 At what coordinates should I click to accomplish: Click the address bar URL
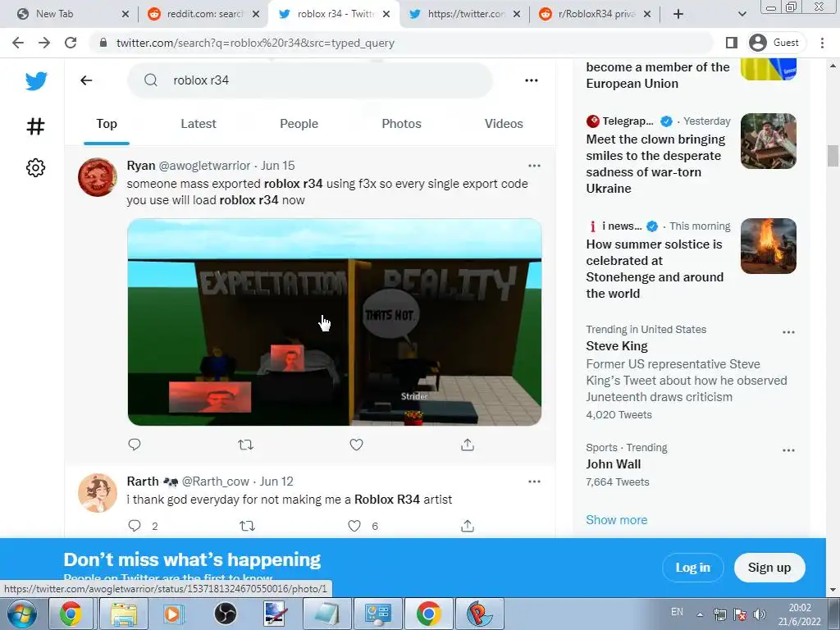pos(255,43)
